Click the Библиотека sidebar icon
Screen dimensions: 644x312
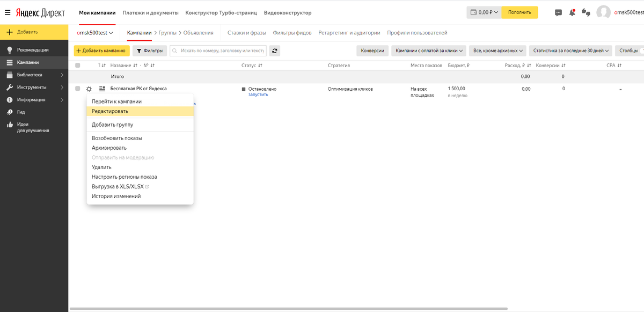point(9,75)
